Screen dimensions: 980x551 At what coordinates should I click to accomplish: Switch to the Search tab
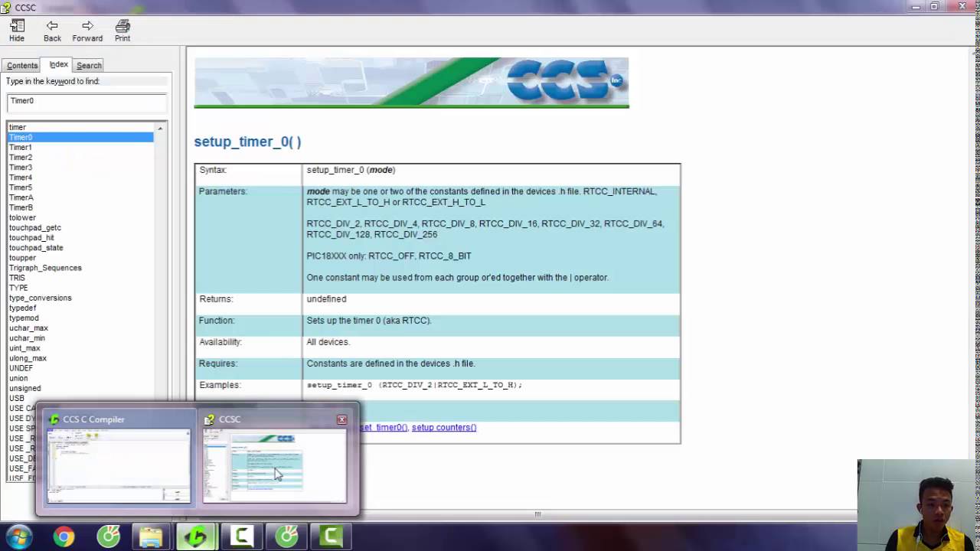[89, 66]
